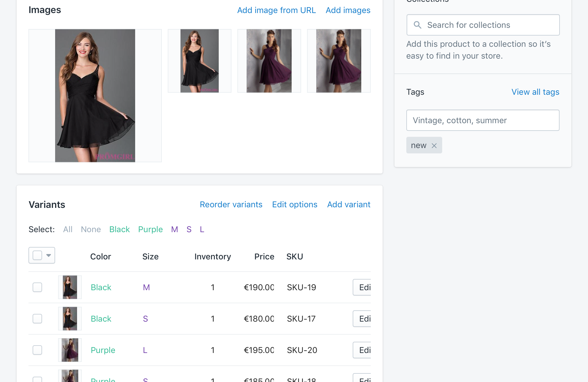This screenshot has width=588, height=382.
Task: Open the bulk select dropdown arrow
Action: click(x=49, y=255)
